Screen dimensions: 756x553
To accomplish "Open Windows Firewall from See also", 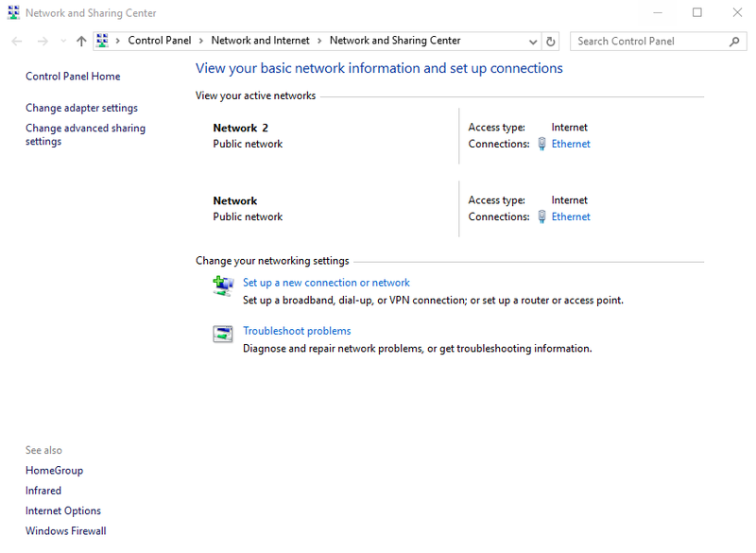I will (x=65, y=530).
